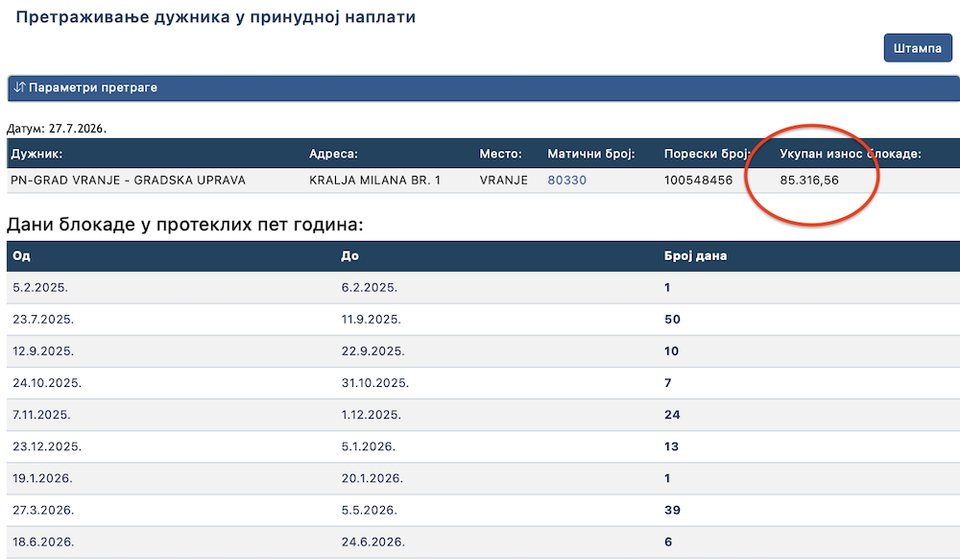Click the tax number 100548456
This screenshot has height=560, width=960.
pos(698,180)
